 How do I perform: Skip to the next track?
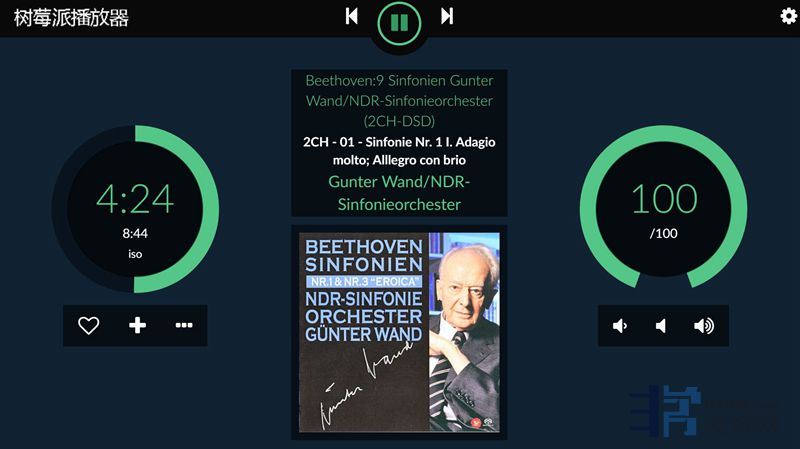coord(447,16)
